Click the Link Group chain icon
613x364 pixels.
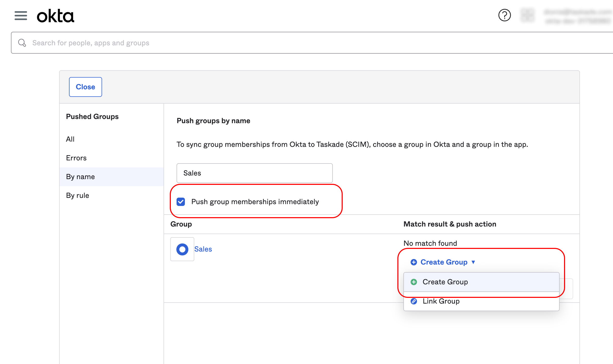(414, 301)
